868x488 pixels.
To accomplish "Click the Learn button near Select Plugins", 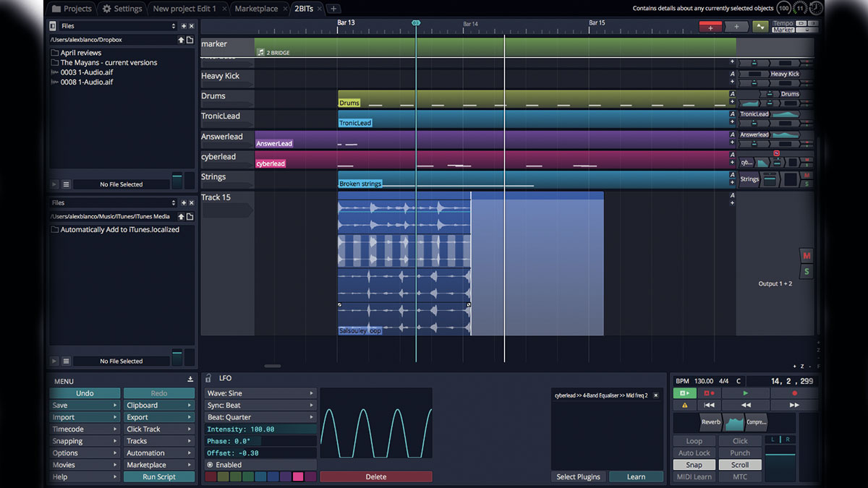I will click(636, 476).
